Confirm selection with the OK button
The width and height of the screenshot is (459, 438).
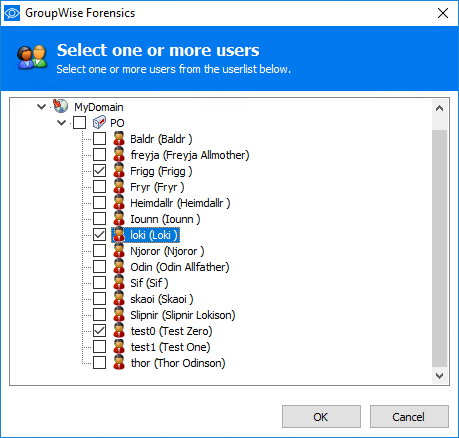[x=321, y=416]
